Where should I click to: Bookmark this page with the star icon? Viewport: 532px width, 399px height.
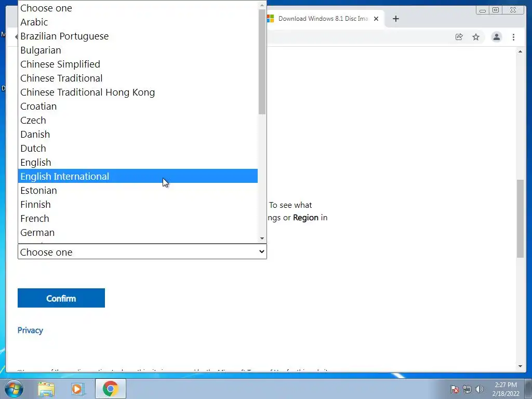click(476, 37)
